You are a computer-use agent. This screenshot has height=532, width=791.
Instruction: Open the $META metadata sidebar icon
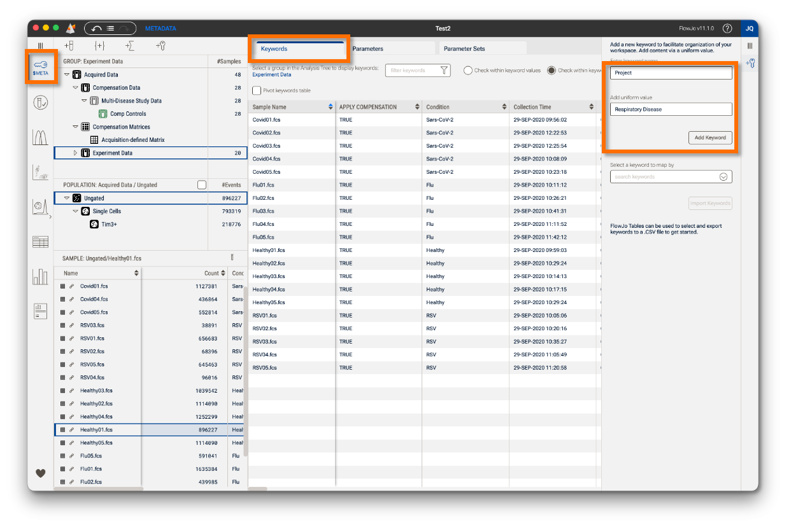(x=40, y=67)
